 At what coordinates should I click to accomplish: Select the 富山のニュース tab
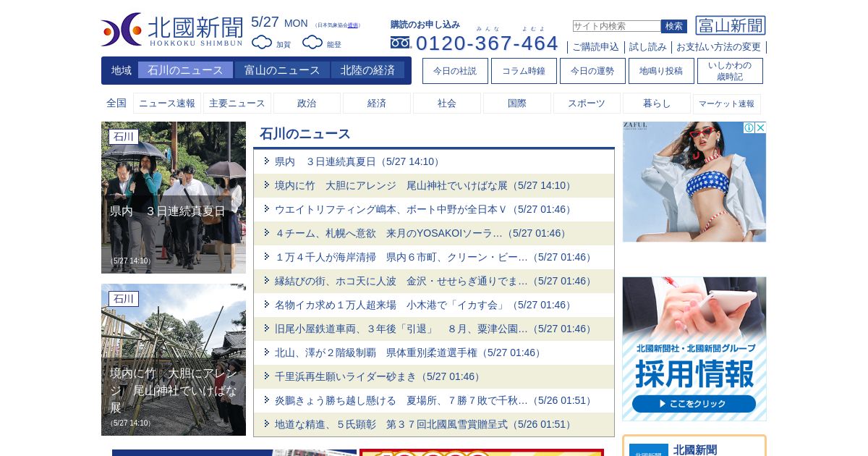click(282, 70)
